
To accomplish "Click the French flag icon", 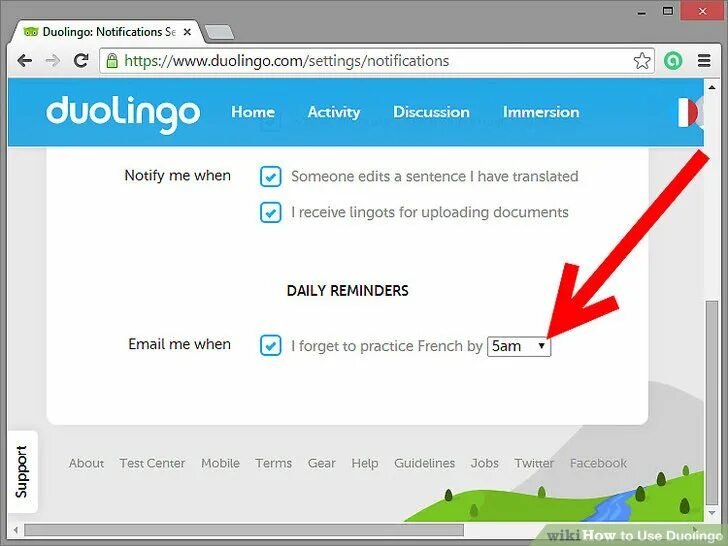I will (x=688, y=112).
